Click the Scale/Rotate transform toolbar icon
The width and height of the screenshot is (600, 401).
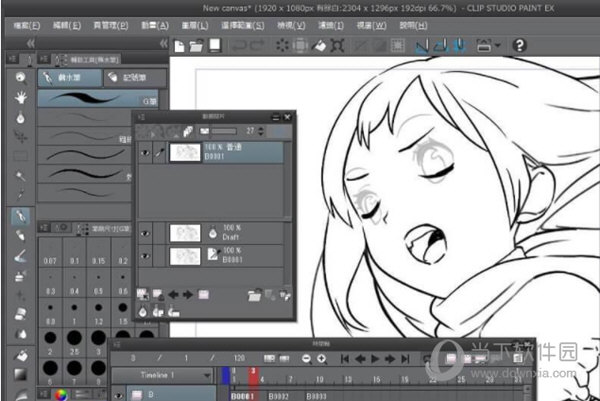pyautogui.click(x=337, y=46)
